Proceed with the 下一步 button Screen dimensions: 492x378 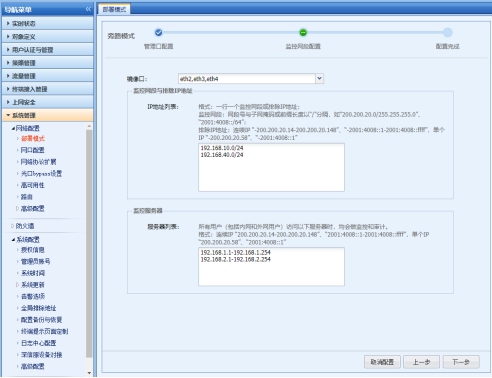click(x=461, y=362)
